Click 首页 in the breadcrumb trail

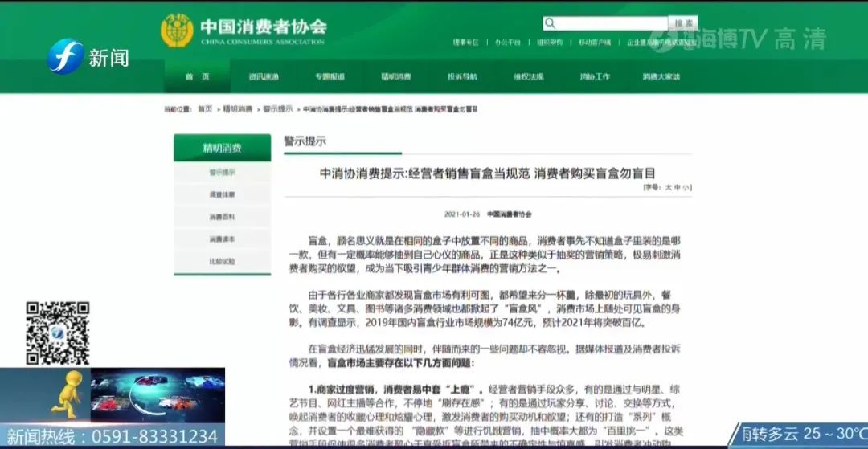click(x=205, y=109)
